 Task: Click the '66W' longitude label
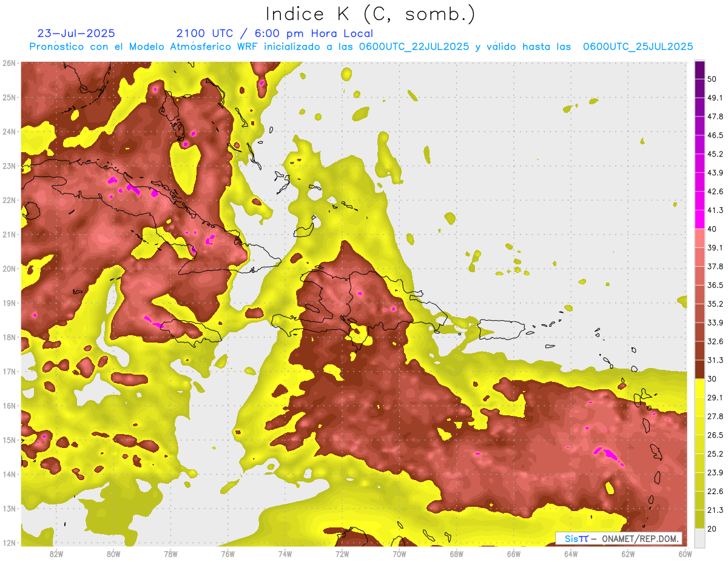(x=514, y=554)
